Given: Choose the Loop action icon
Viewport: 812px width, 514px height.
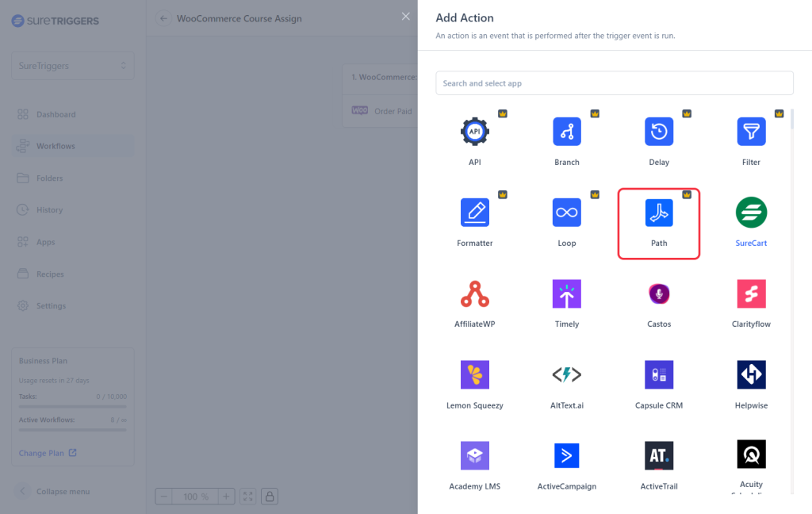Looking at the screenshot, I should 566,213.
